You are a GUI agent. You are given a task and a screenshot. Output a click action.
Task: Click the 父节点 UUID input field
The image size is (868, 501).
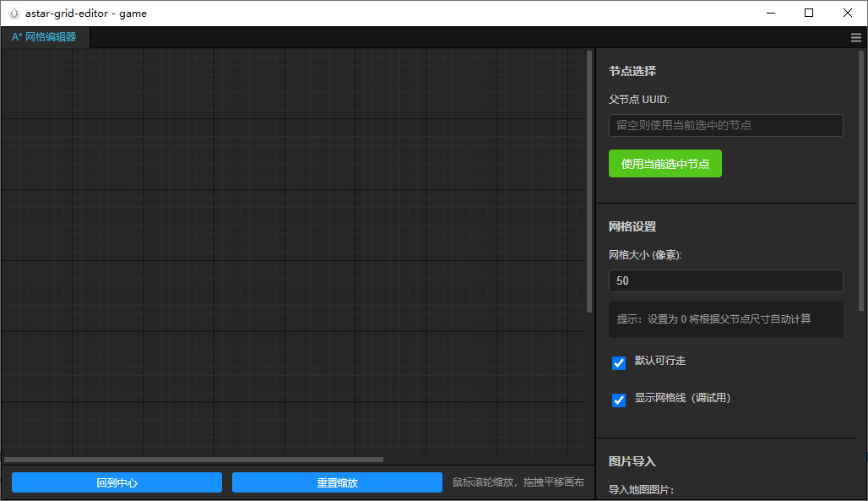pyautogui.click(x=726, y=125)
